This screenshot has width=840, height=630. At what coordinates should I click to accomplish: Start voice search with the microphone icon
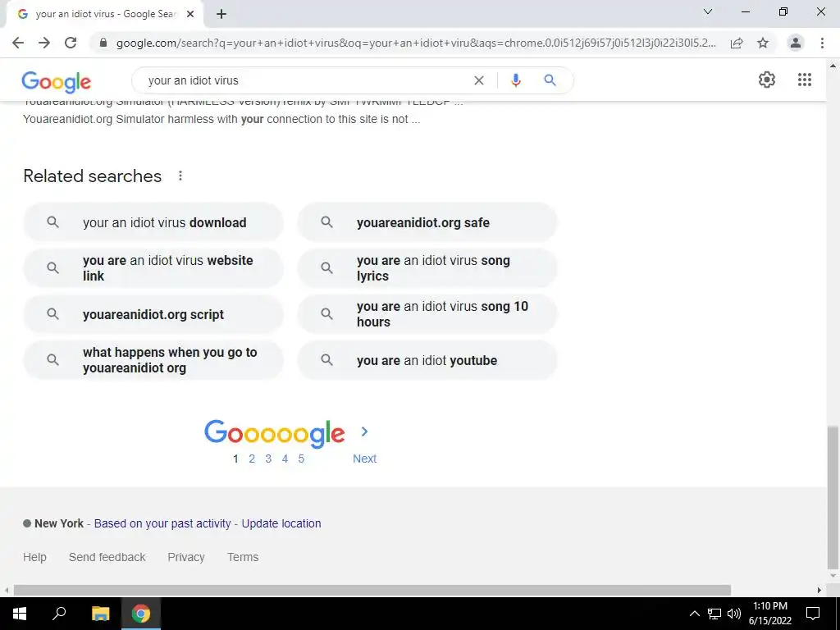click(x=515, y=80)
